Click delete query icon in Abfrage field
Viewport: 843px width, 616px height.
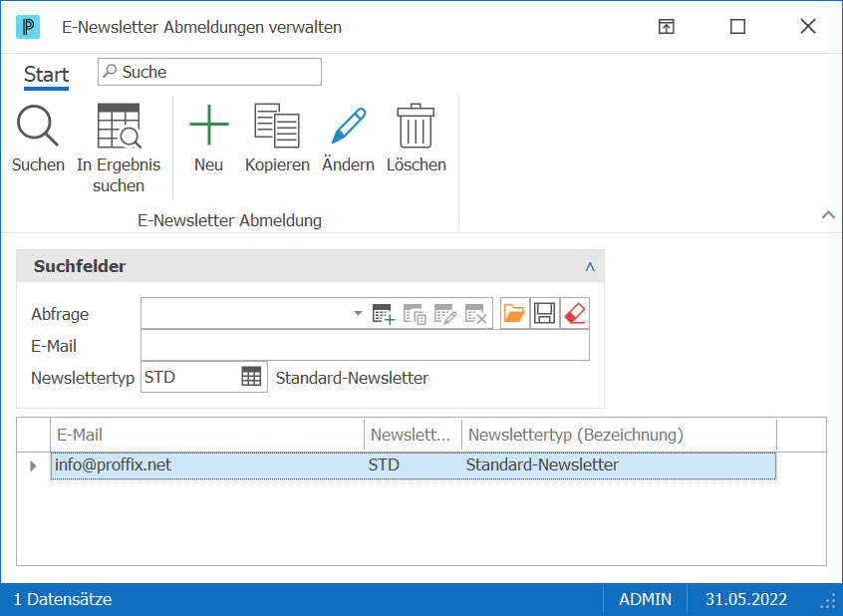pyautogui.click(x=475, y=314)
